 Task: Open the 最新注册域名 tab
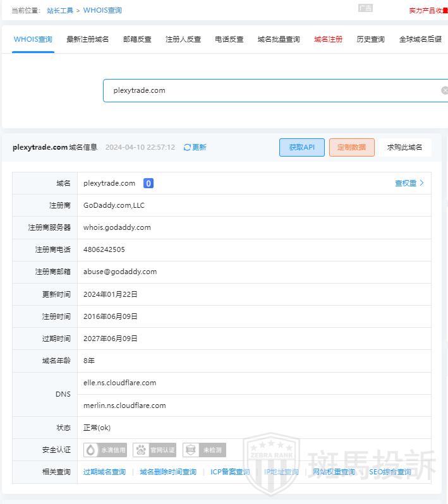pyautogui.click(x=88, y=39)
